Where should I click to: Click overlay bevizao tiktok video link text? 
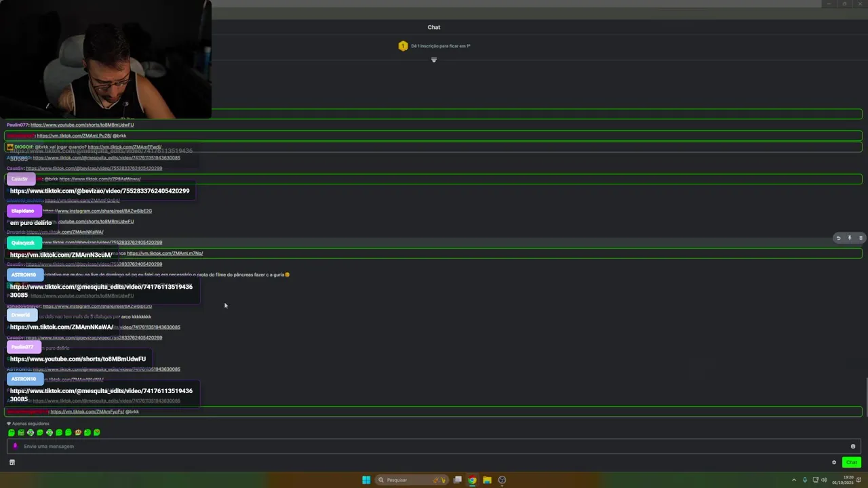pyautogui.click(x=100, y=191)
